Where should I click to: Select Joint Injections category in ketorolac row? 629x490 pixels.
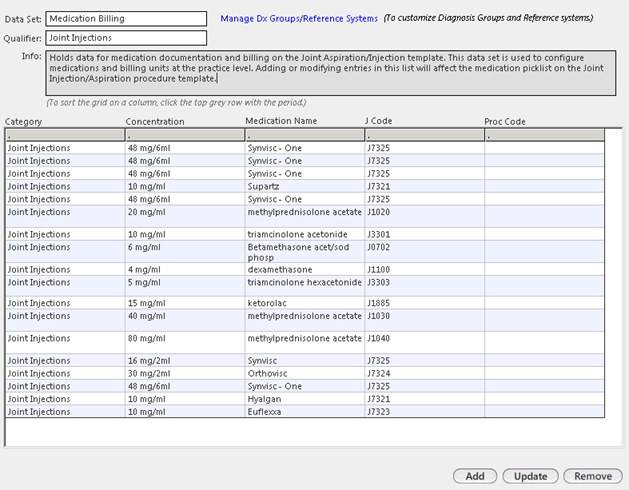(65, 303)
